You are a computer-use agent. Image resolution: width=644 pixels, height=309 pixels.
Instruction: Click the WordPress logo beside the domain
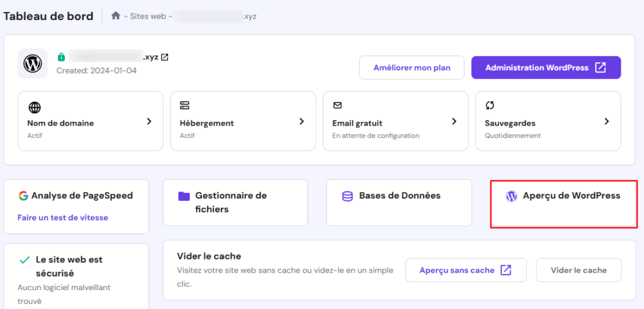coord(32,63)
